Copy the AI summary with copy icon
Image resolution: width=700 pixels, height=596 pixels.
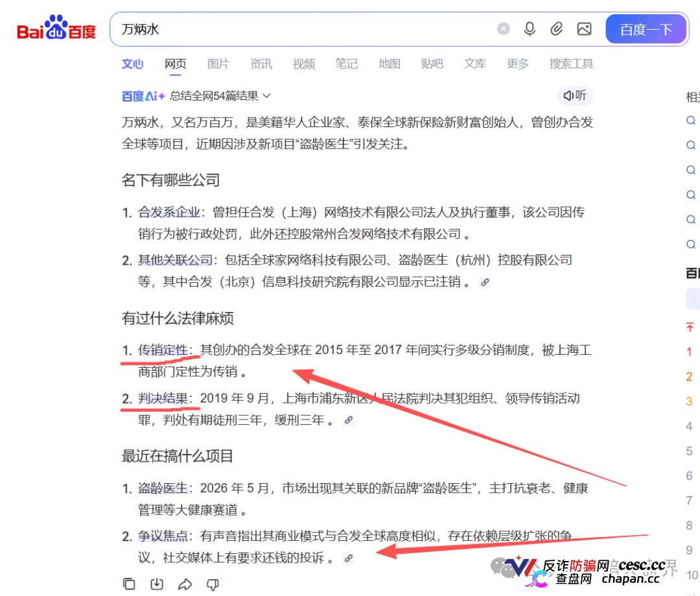click(129, 584)
